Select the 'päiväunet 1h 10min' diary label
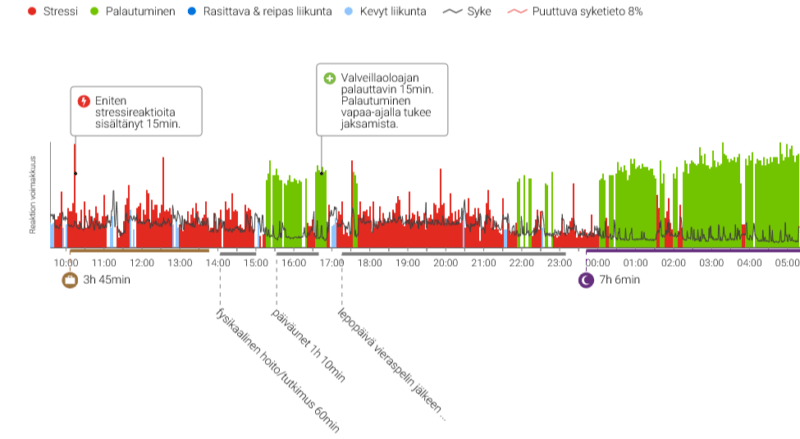Screen dimensions: 800x439 click(308, 346)
